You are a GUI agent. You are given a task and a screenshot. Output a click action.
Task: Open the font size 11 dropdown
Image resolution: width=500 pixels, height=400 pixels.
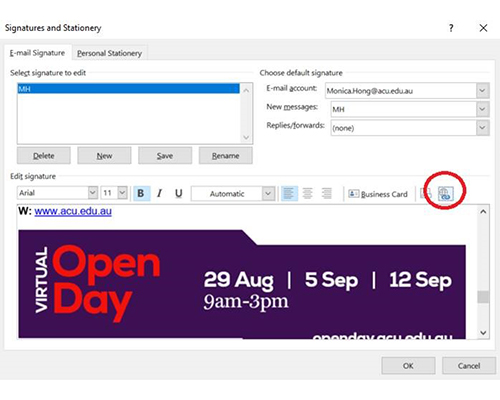click(122, 193)
